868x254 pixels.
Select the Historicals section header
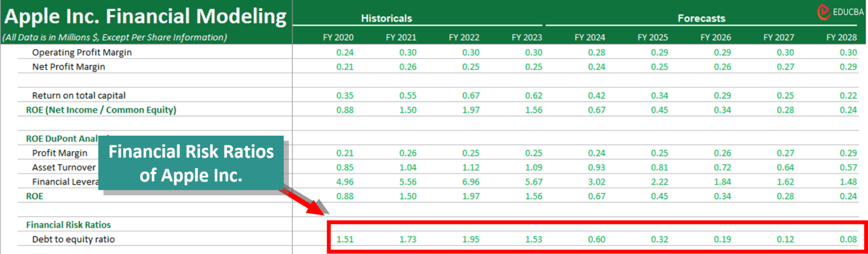pyautogui.click(x=386, y=18)
